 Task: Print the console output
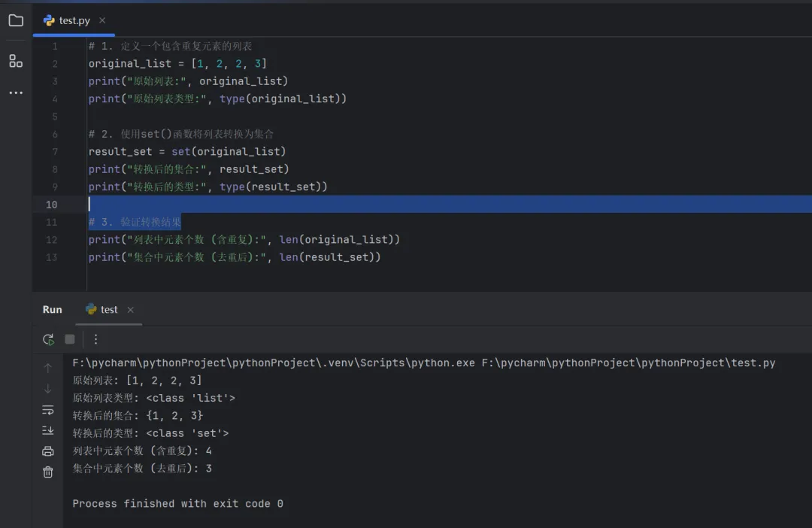[48, 451]
